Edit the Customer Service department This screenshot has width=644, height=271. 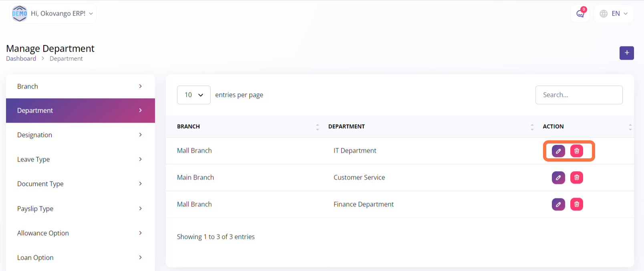tap(558, 178)
